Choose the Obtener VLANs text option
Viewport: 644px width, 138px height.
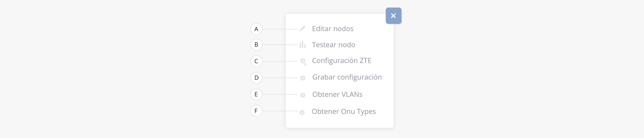[x=337, y=95]
